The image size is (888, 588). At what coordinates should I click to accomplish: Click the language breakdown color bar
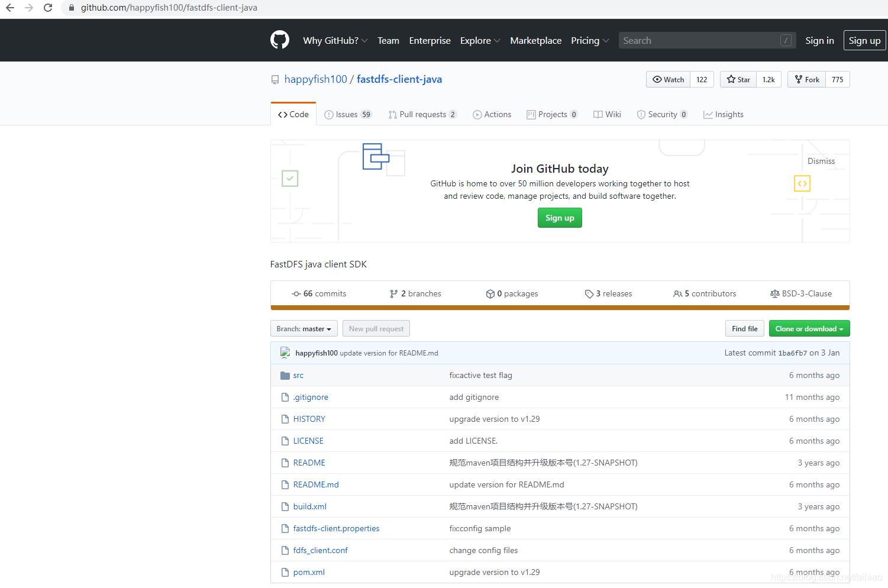[560, 308]
